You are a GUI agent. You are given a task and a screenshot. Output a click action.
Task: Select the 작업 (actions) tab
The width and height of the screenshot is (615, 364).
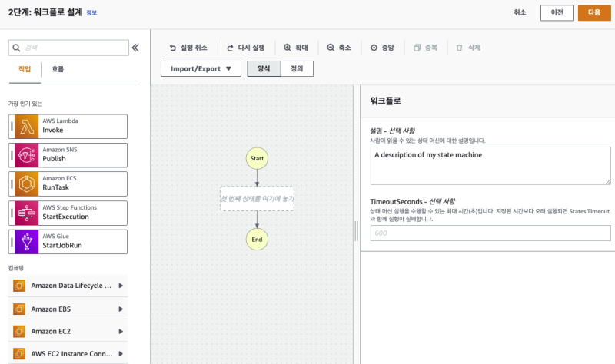pyautogui.click(x=25, y=69)
